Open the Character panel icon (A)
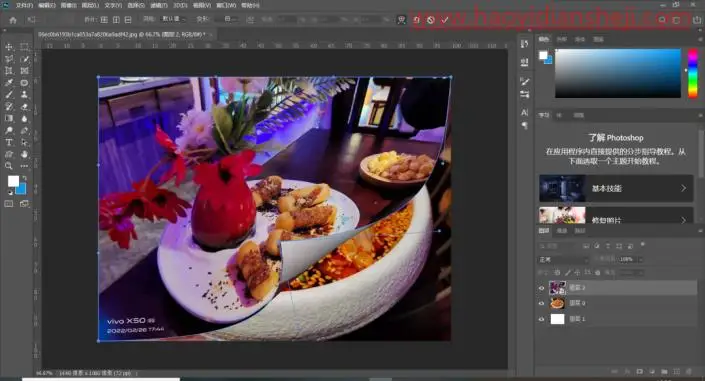This screenshot has width=705, height=381. point(525,112)
